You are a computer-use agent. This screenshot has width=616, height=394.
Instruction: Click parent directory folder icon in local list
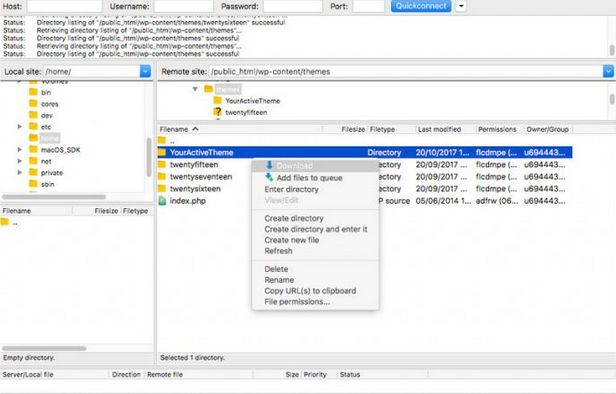point(5,222)
